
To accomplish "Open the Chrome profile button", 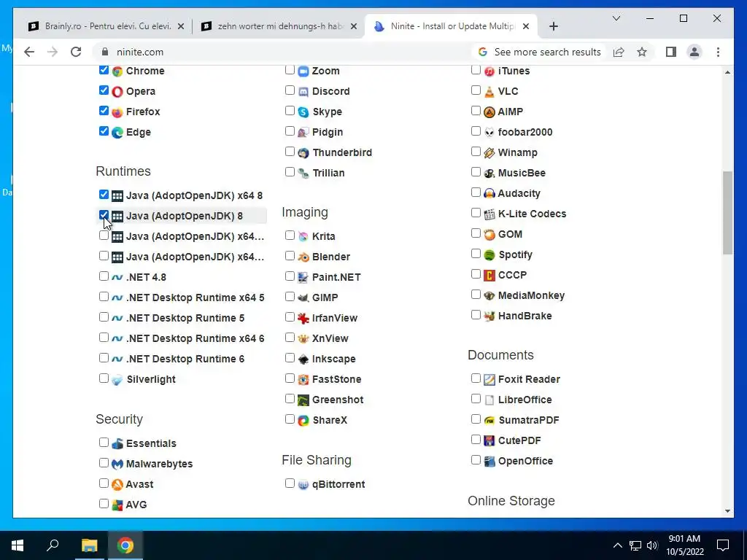I will 694,52.
